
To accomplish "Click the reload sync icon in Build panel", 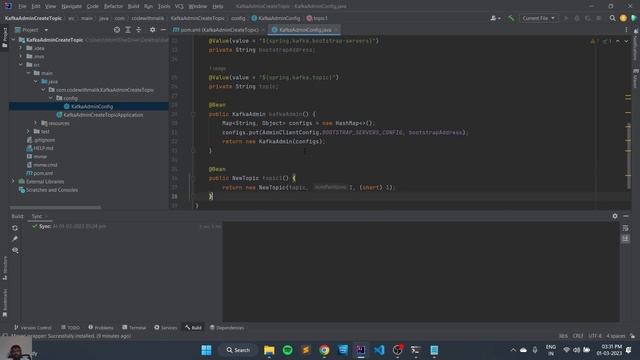I will pyautogui.click(x=15, y=228).
